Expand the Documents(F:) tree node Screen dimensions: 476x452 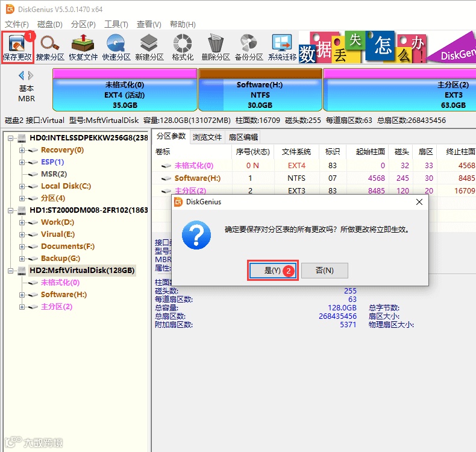(x=22, y=246)
